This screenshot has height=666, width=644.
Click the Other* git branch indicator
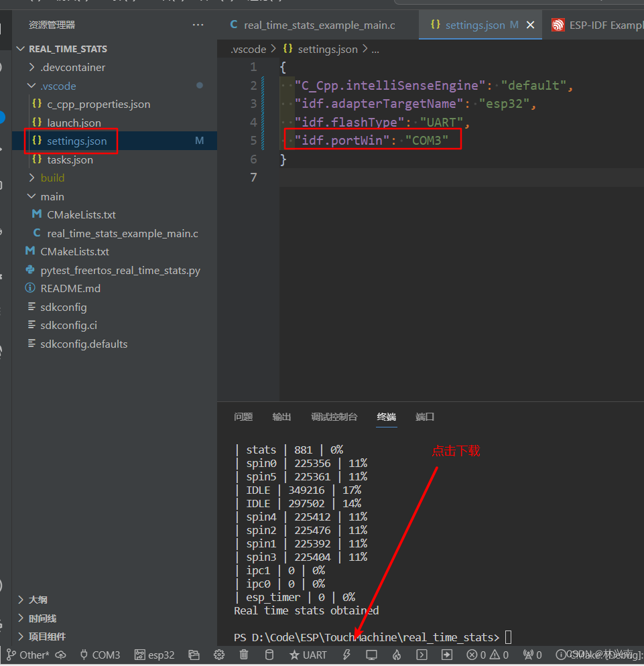click(29, 655)
